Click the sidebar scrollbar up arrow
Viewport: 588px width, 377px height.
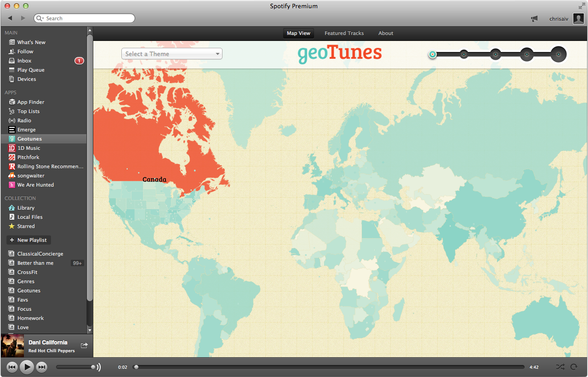(90, 30)
